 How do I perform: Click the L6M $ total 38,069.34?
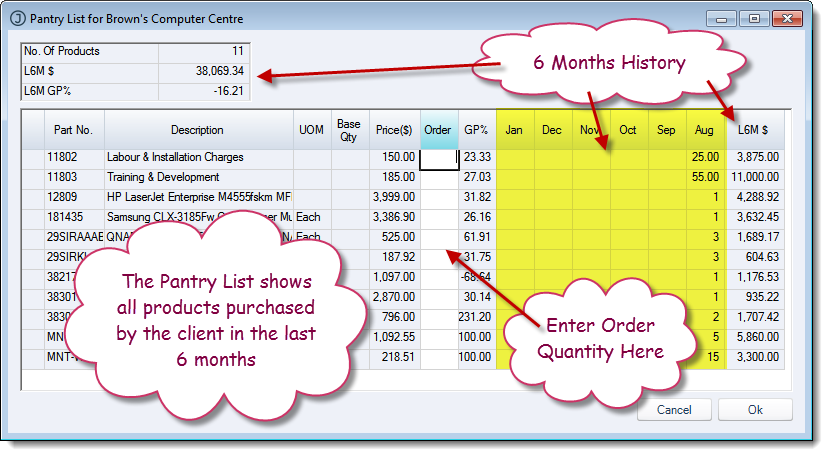[220, 71]
